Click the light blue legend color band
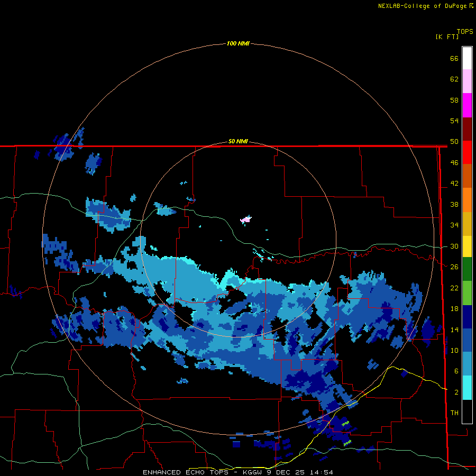This screenshot has width=476, height=476. tap(467, 364)
